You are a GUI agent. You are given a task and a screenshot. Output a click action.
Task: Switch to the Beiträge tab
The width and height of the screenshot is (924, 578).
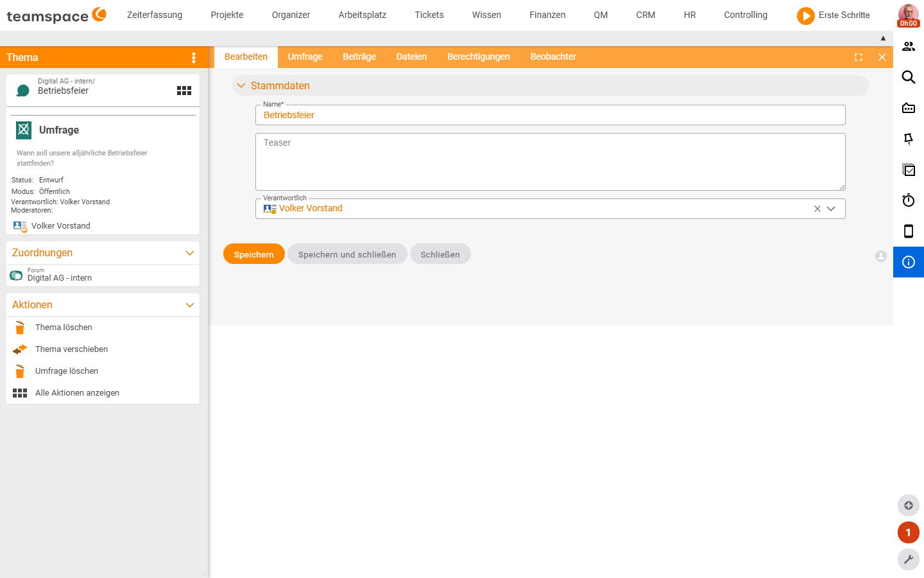pos(359,57)
